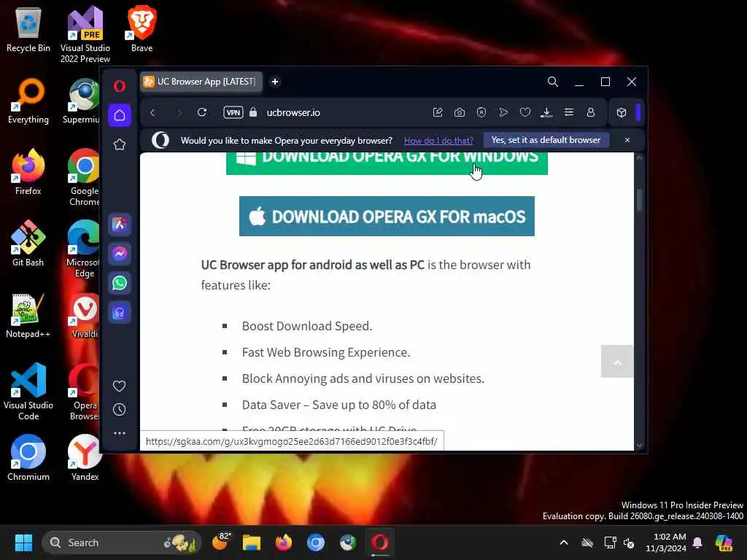
Task: Go back to previous page
Action: pyautogui.click(x=153, y=113)
